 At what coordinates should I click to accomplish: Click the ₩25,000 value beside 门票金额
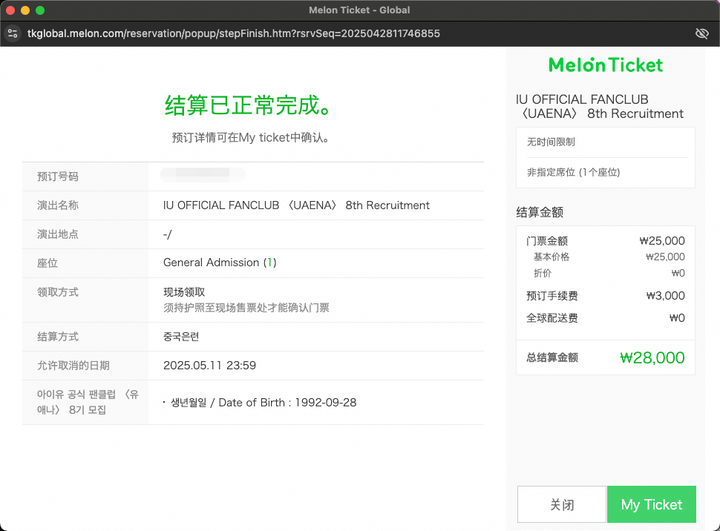point(662,241)
